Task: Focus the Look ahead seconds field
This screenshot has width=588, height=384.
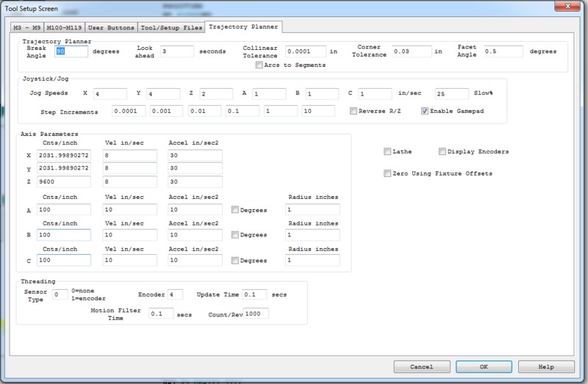Action: [x=176, y=51]
